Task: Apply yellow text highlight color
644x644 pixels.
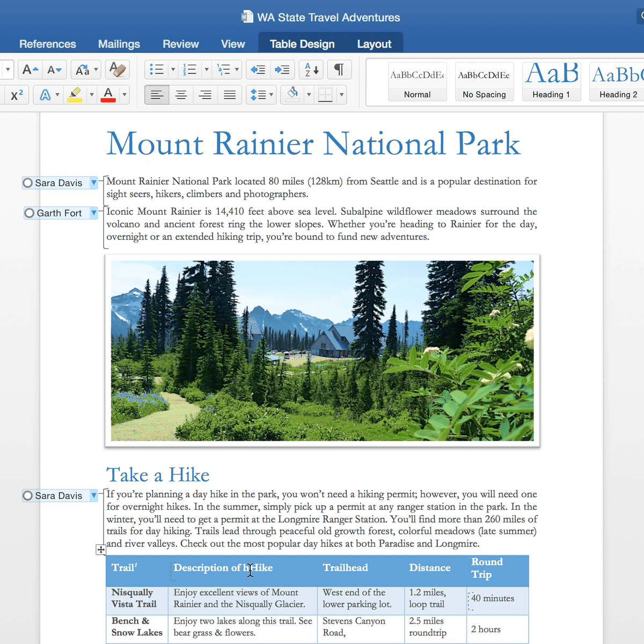Action: pos(75,95)
